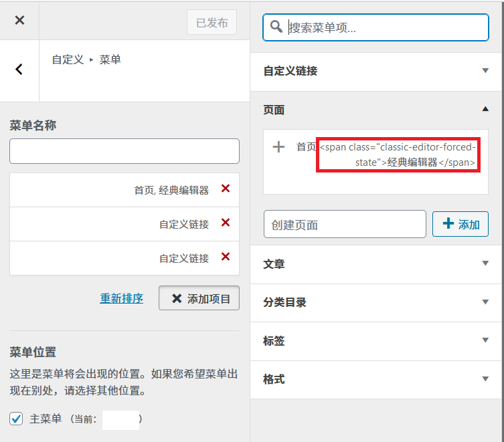Screen dimensions: 504x442
Task: Click the 添加项目 button
Action: click(x=199, y=298)
